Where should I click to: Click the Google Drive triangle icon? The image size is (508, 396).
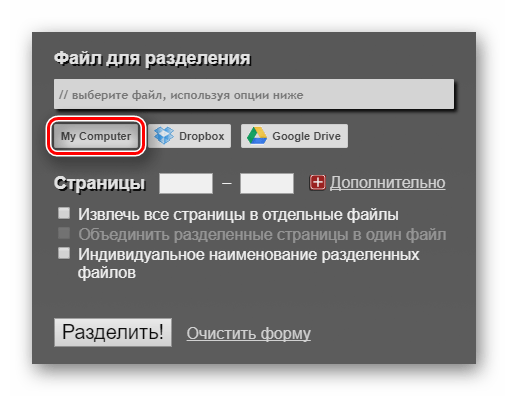click(257, 136)
